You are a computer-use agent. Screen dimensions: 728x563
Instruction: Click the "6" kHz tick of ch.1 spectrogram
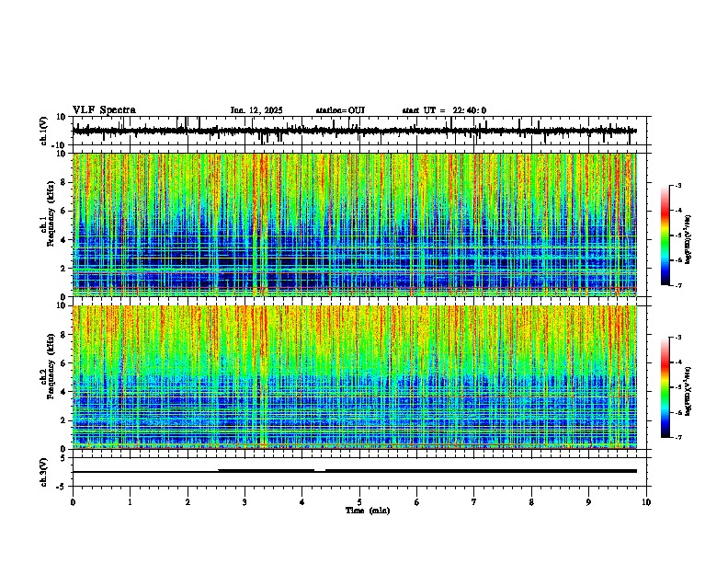point(64,211)
